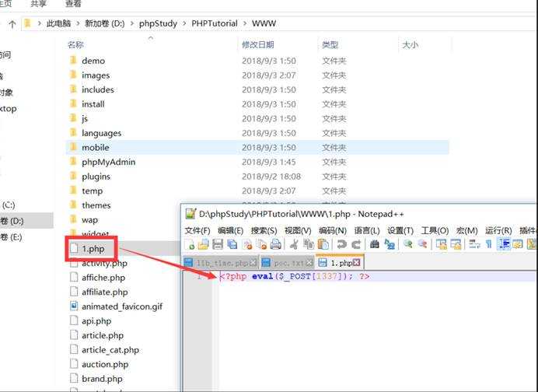The image size is (538, 392).
Task: Click the Save icon in Notepad++ toolbar
Action: click(x=218, y=244)
